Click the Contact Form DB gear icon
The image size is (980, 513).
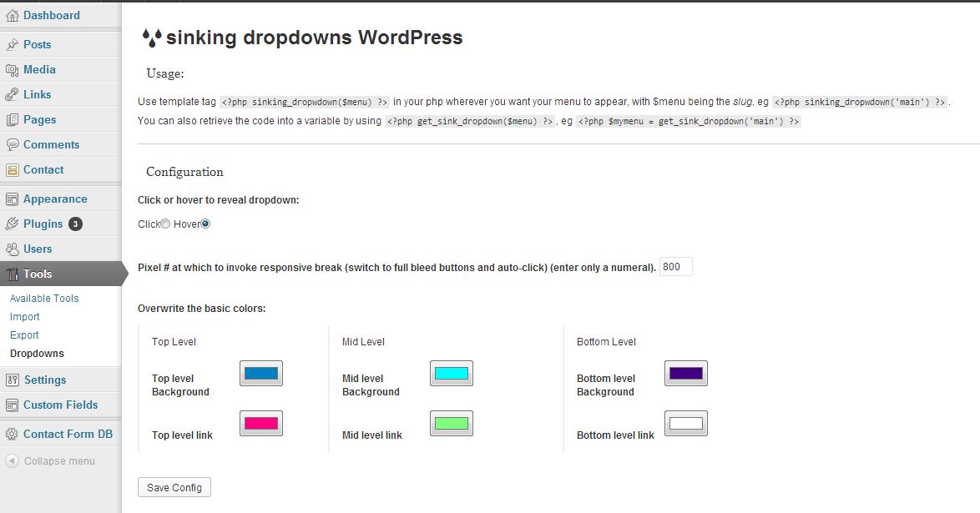[x=12, y=435]
